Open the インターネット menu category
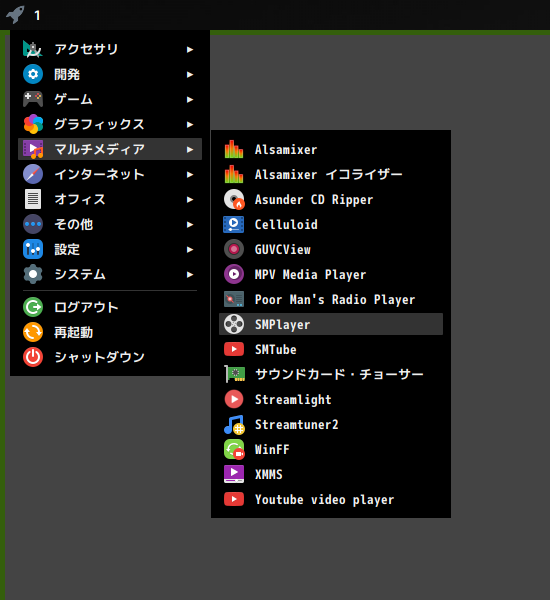 [x=110, y=174]
